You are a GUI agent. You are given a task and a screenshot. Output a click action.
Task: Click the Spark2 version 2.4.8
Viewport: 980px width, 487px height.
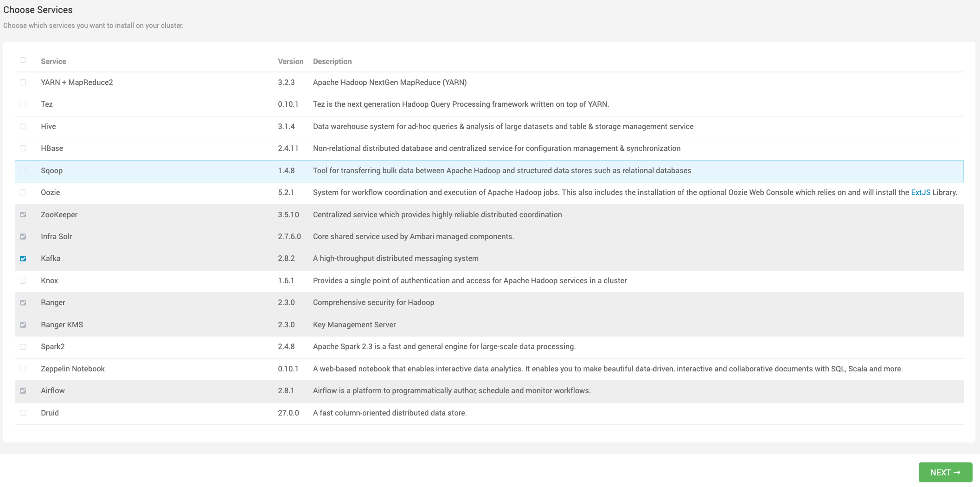[x=286, y=346]
